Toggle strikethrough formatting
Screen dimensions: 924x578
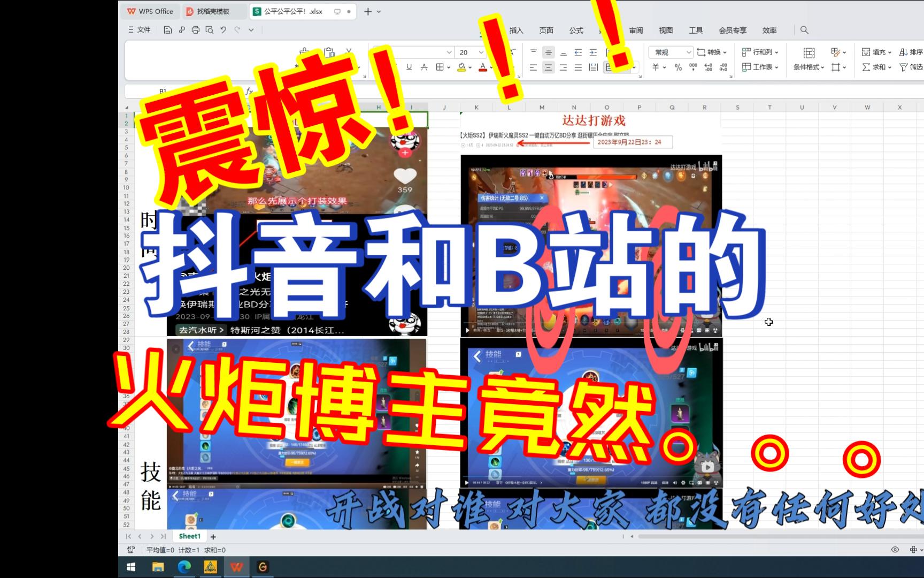tap(424, 67)
